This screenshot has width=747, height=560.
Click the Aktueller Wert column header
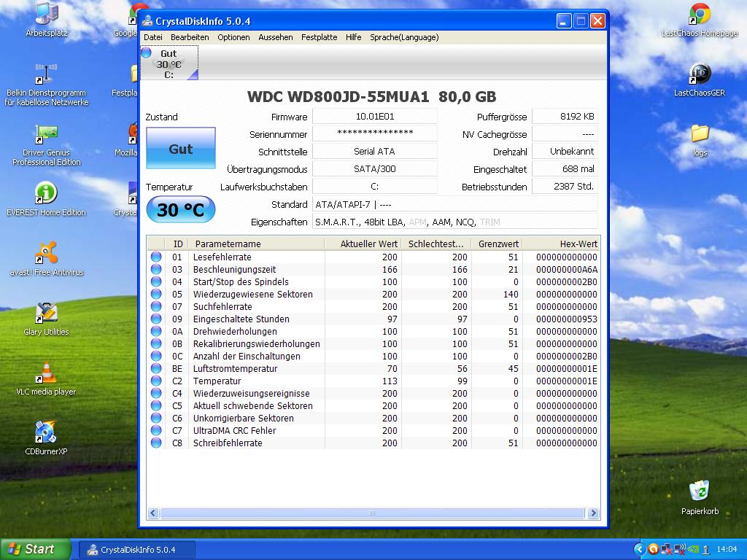click(363, 244)
